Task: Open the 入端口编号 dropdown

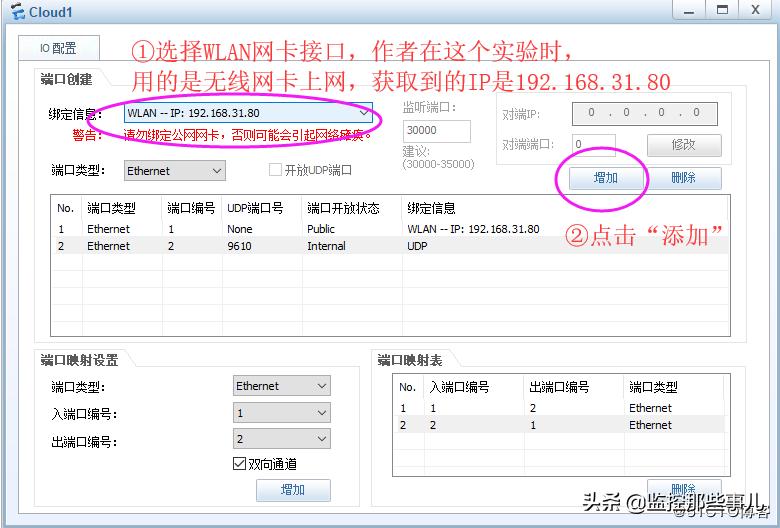Action: (x=282, y=413)
